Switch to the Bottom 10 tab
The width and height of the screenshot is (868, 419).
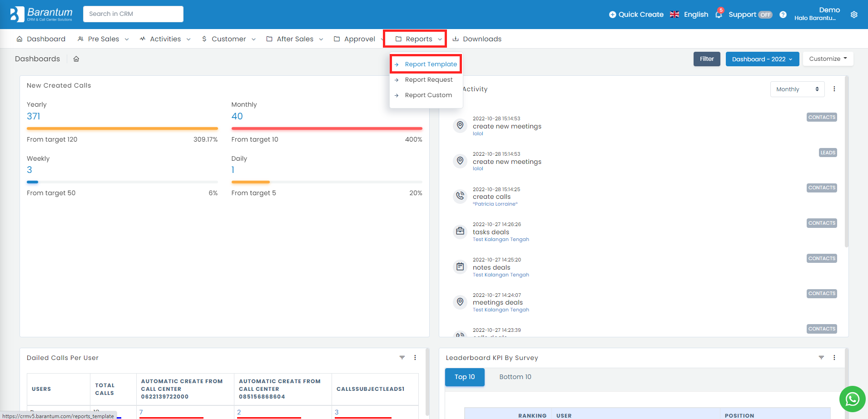tap(515, 377)
